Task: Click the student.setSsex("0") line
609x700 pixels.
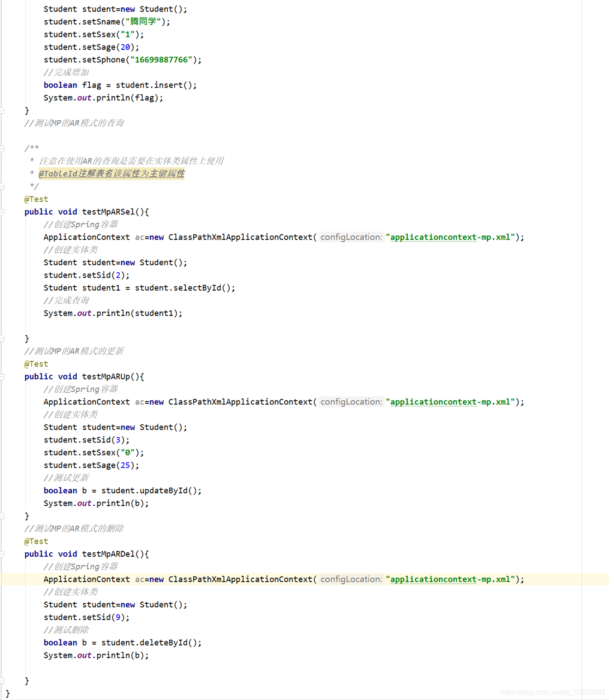Action: click(x=93, y=452)
